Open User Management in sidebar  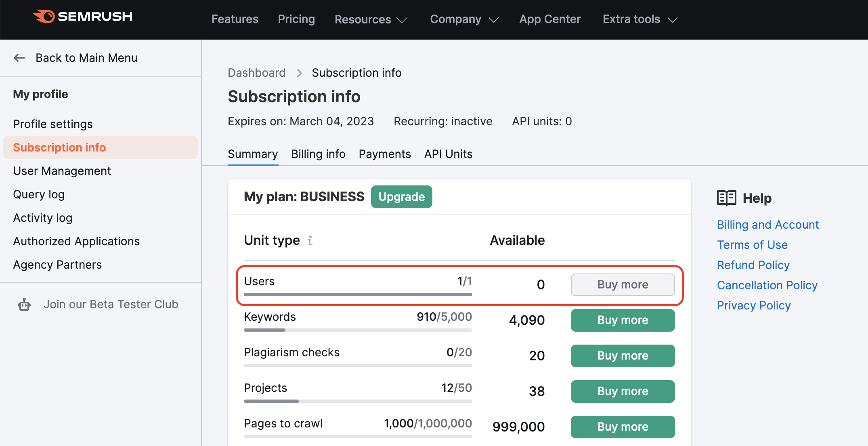pos(62,171)
